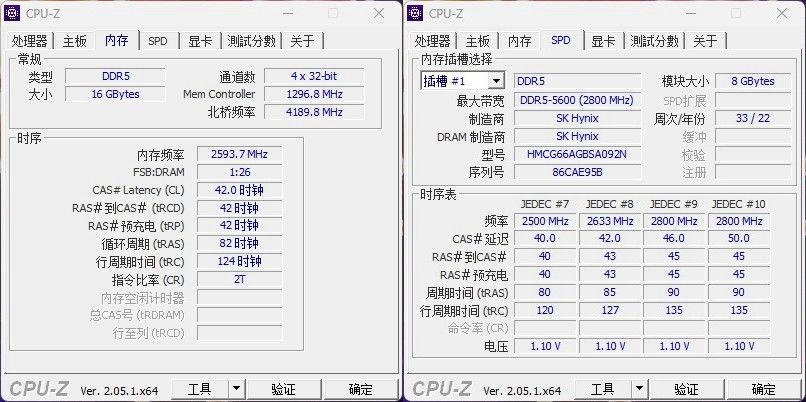
Task: Click the 确定 button in right window
Action: click(x=764, y=389)
